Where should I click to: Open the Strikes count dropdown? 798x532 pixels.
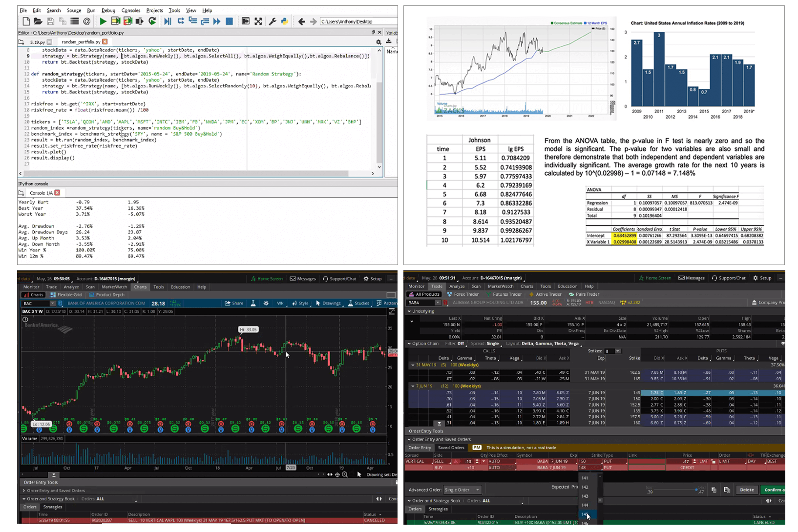(618, 351)
